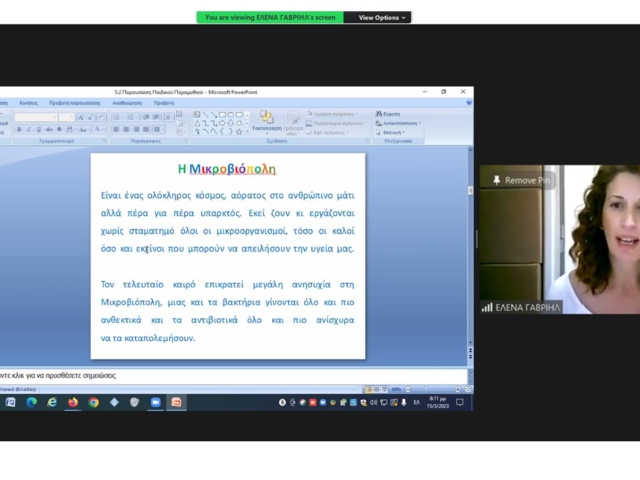The width and height of the screenshot is (640, 480).
Task: Click the increase font size button
Action: [81, 118]
